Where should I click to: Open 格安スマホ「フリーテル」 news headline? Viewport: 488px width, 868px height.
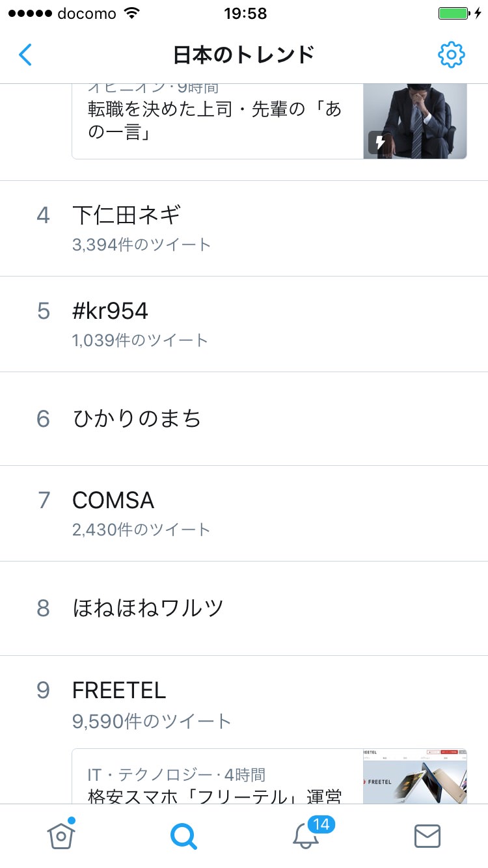tap(215, 795)
